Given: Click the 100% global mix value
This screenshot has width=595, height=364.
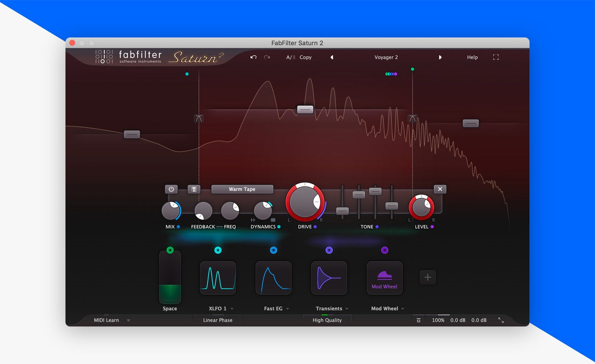Looking at the screenshot, I should pyautogui.click(x=438, y=320).
